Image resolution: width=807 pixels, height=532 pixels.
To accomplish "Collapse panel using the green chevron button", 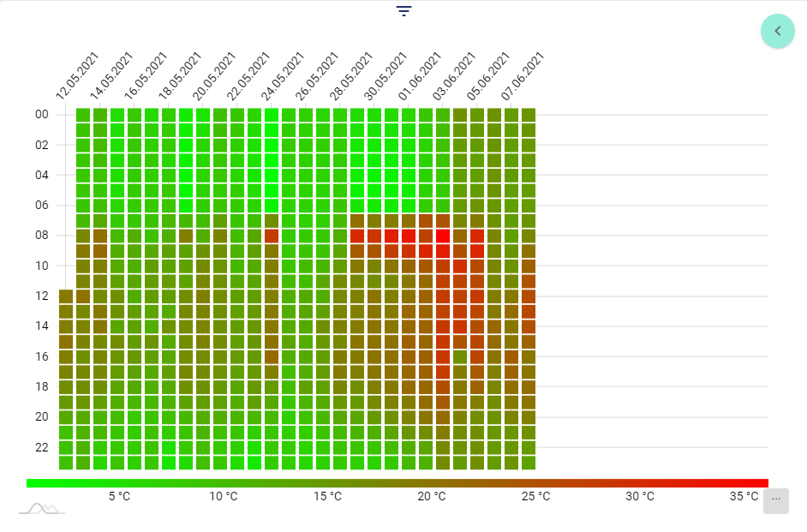I will pyautogui.click(x=777, y=31).
